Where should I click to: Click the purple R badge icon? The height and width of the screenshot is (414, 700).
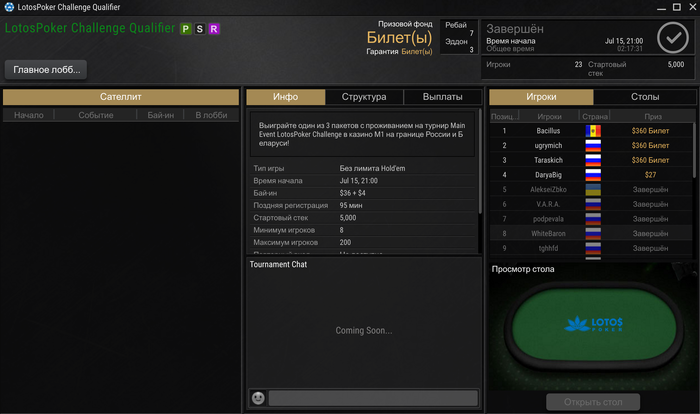tap(214, 29)
